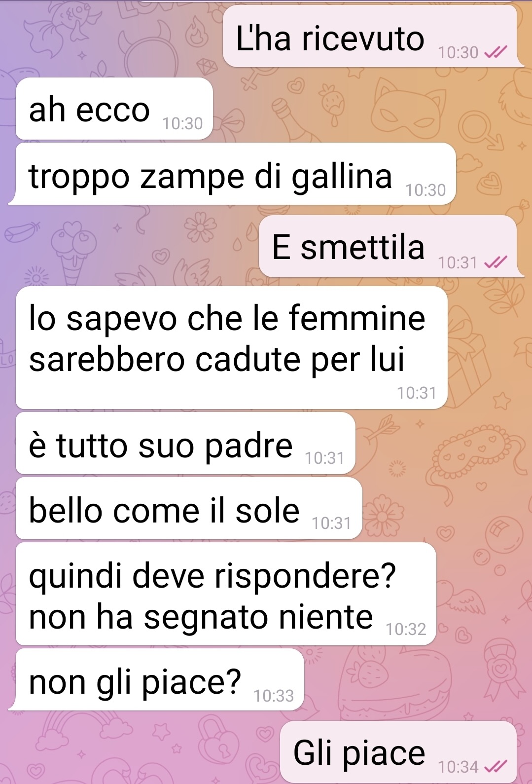
Task: Tap the 10:30 timestamp on 'troppo zampe di gallina'
Action: click(x=426, y=190)
